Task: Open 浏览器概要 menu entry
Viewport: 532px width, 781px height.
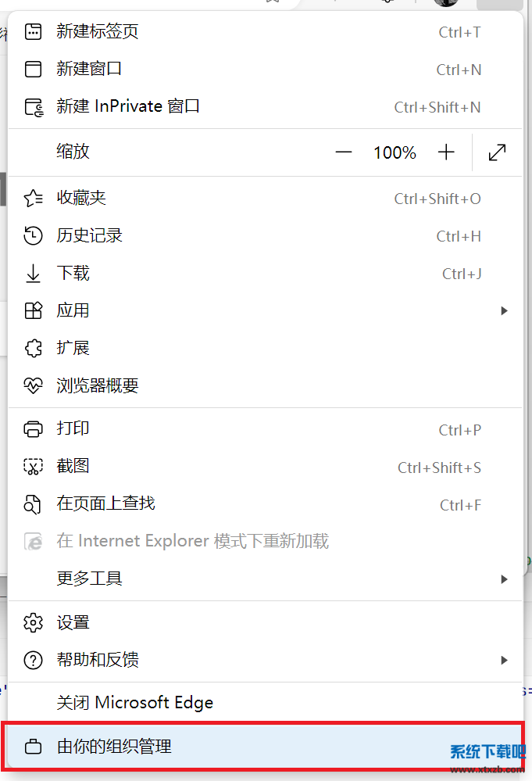Action: pyautogui.click(x=98, y=385)
